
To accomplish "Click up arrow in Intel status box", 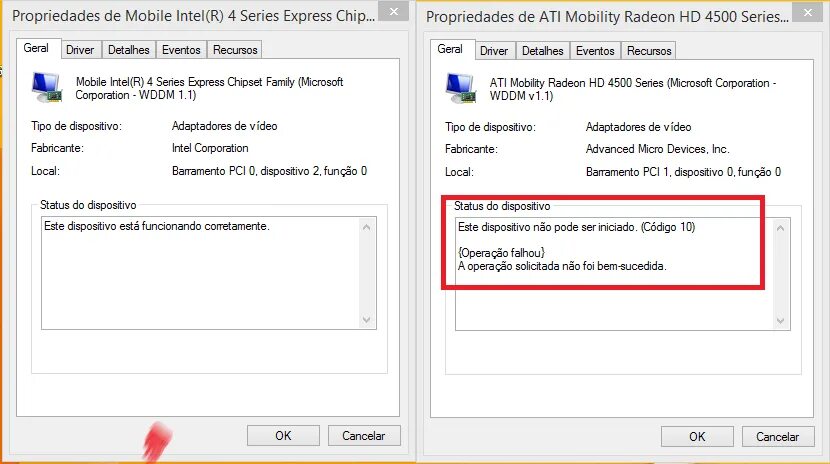I will (366, 227).
